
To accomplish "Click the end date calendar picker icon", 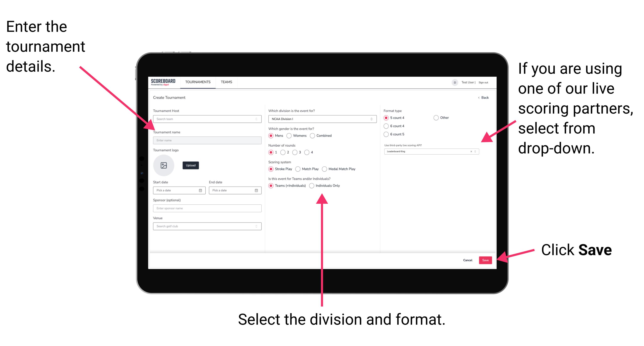I will click(x=257, y=191).
